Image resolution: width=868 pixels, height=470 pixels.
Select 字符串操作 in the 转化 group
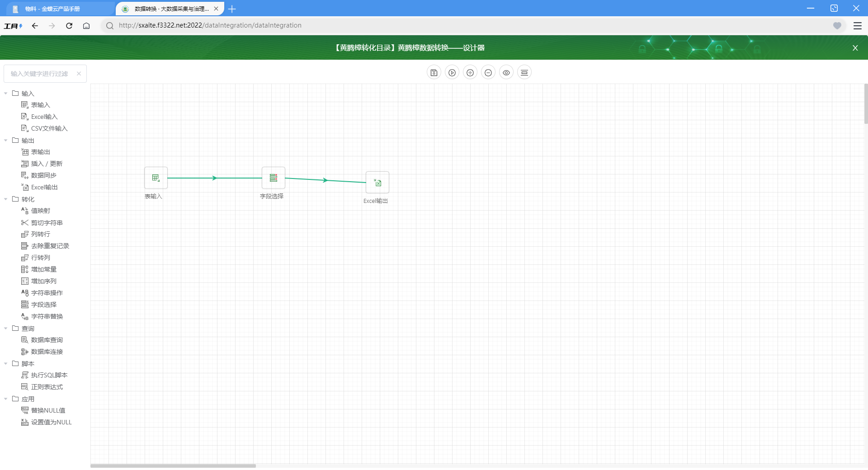click(x=42, y=293)
